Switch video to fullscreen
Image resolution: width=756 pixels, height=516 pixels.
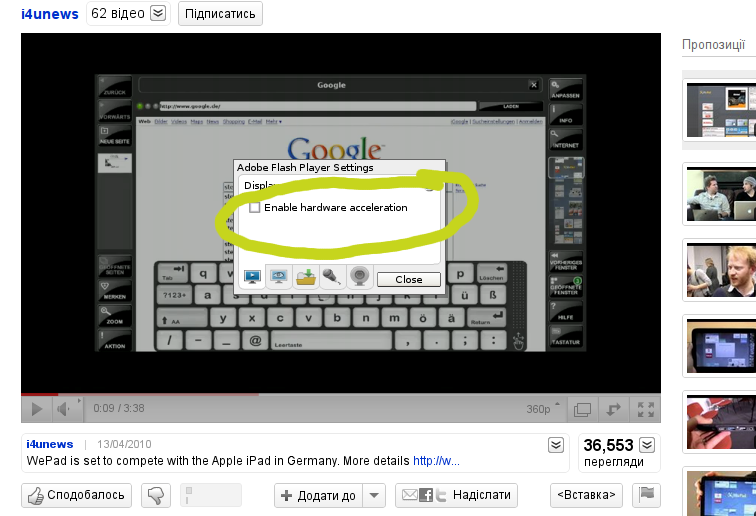coord(646,409)
